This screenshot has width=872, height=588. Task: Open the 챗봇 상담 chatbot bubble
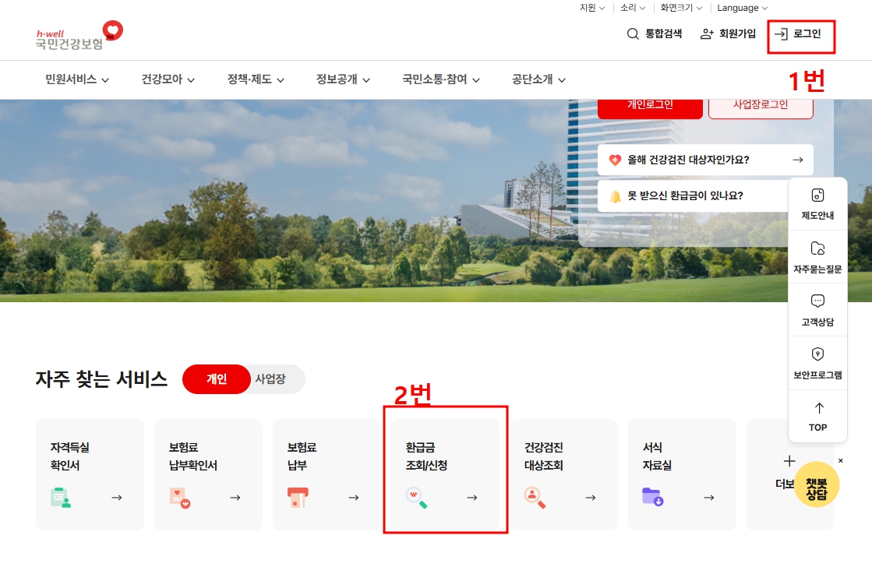click(817, 484)
